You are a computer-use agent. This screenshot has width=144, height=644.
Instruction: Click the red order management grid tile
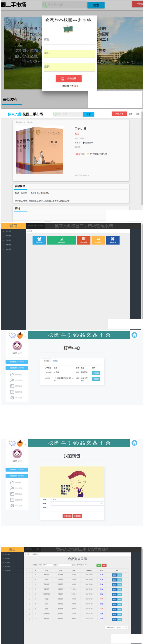coord(83,240)
